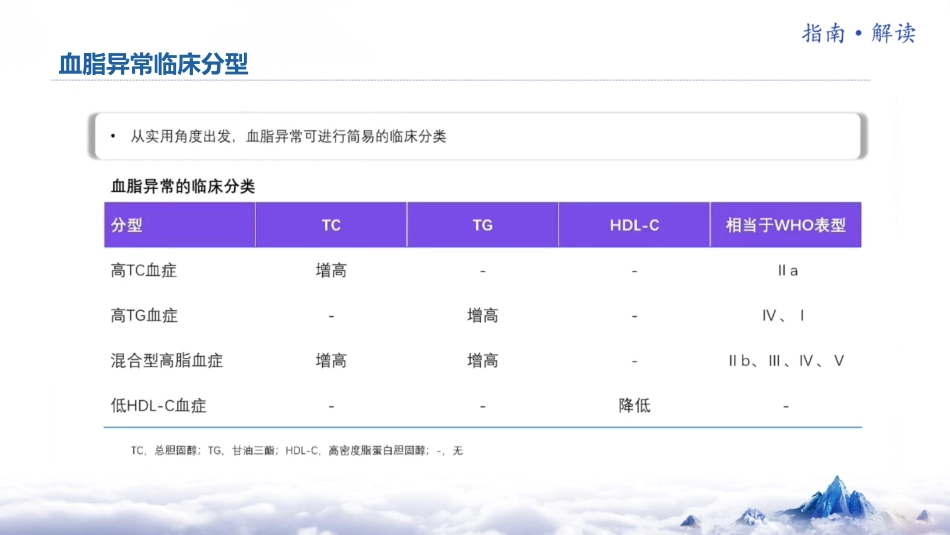The width and height of the screenshot is (950, 535).
Task: Select the 混合型高脂血症 row label
Action: [167, 361]
